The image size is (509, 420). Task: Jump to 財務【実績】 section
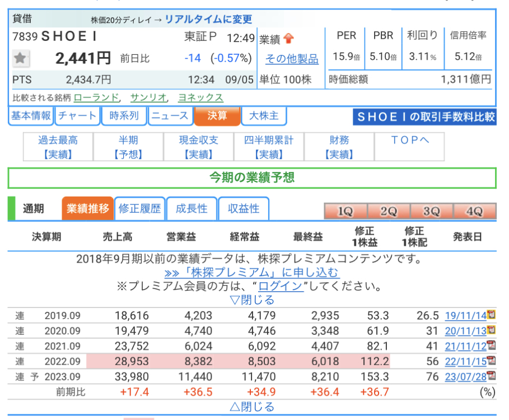[x=339, y=147]
